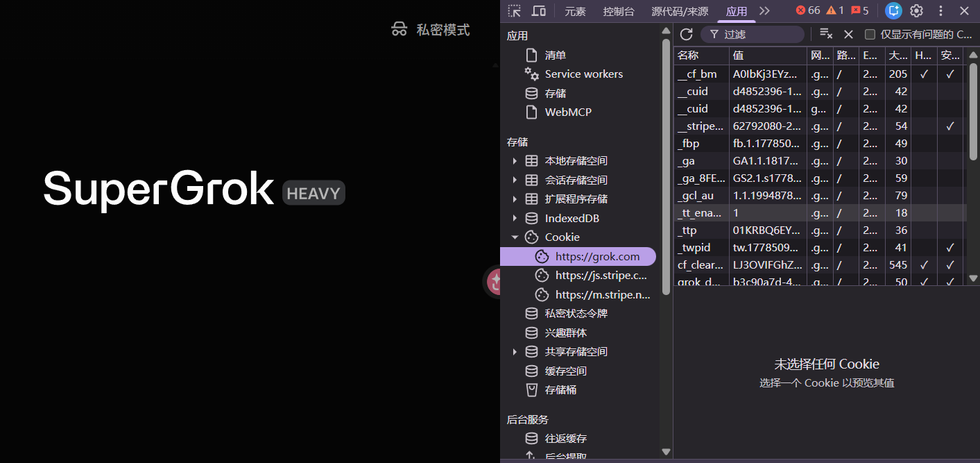Click the red error count 66 badge
Screen dimensions: 980x463
click(x=808, y=10)
